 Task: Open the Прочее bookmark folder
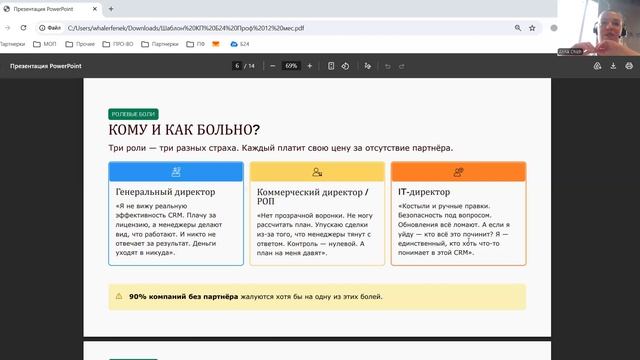[x=80, y=44]
